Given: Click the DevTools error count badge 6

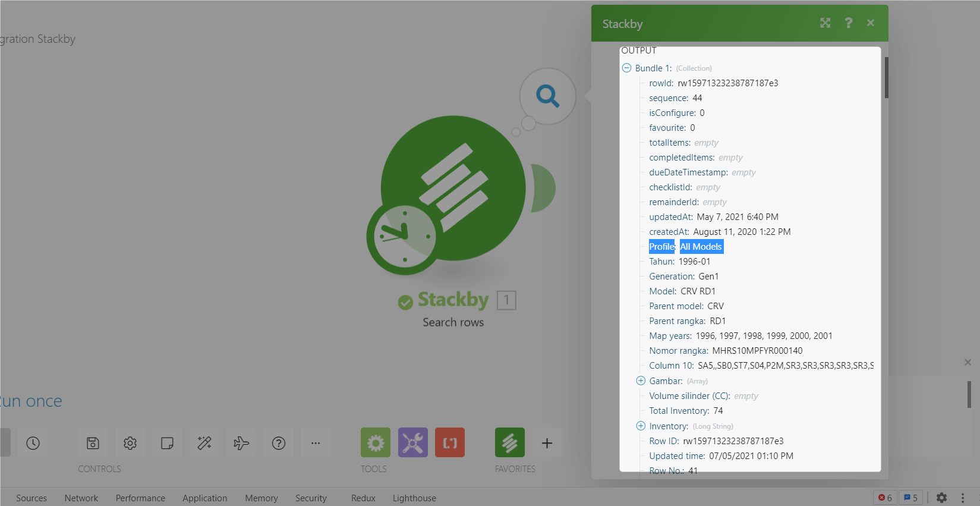Looking at the screenshot, I should 886,498.
